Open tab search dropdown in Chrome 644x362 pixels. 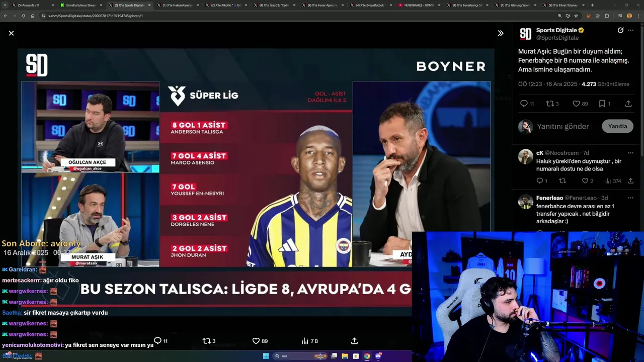coord(6,5)
